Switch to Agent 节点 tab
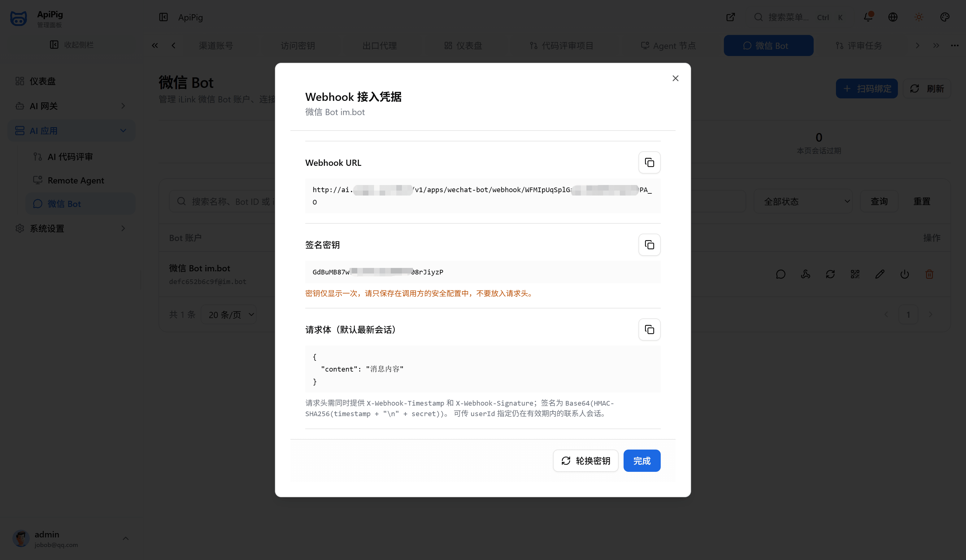The height and width of the screenshot is (560, 966). click(668, 45)
